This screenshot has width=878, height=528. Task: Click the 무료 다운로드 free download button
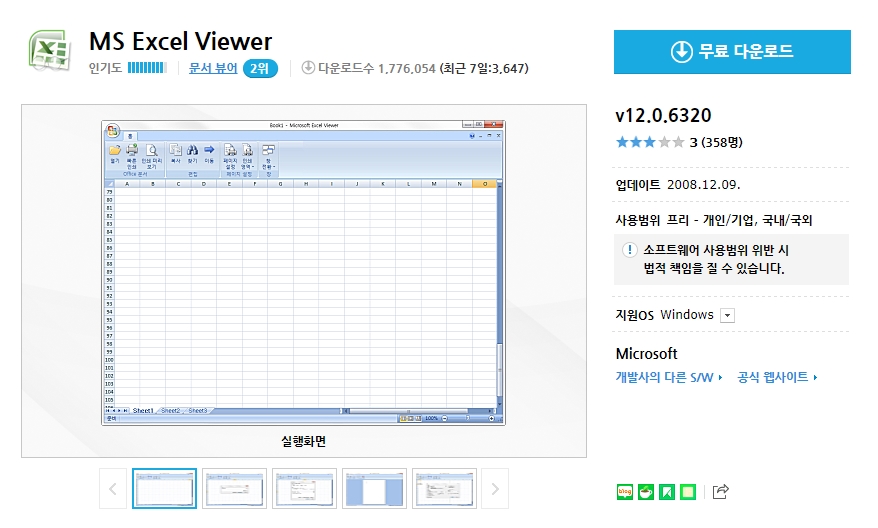732,52
